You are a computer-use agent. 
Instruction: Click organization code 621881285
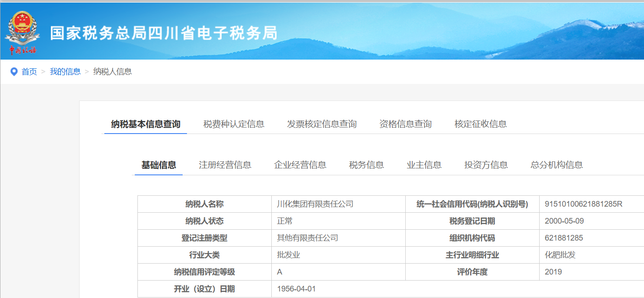(564, 238)
